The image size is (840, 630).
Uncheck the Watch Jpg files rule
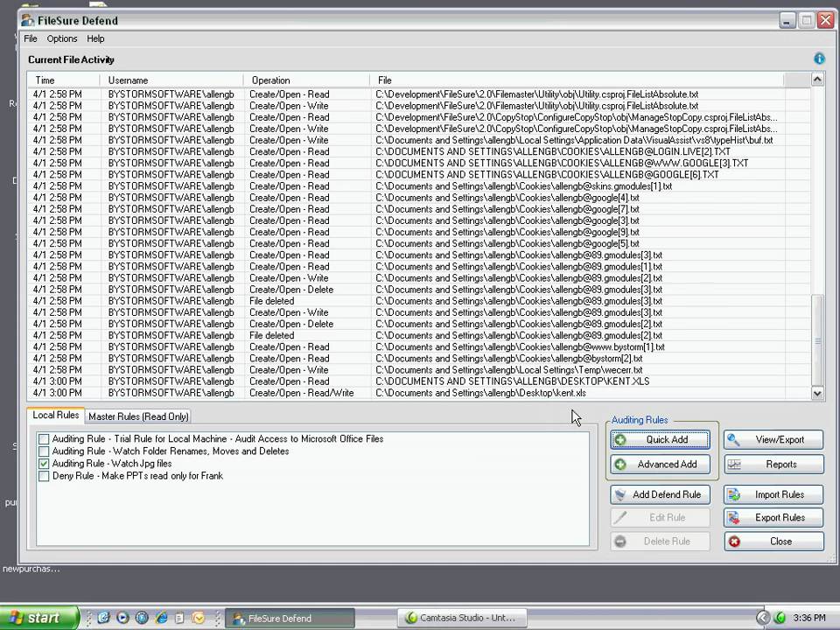tap(44, 464)
